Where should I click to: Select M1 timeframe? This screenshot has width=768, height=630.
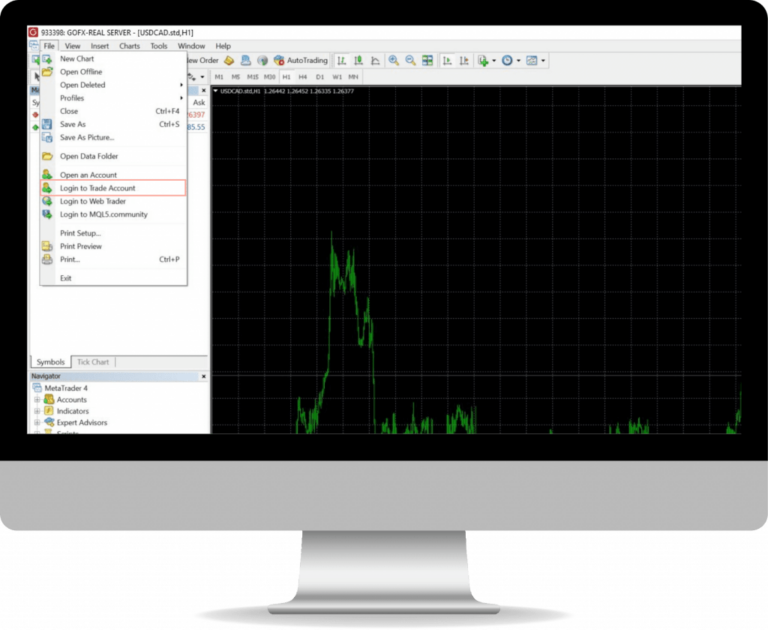(219, 77)
